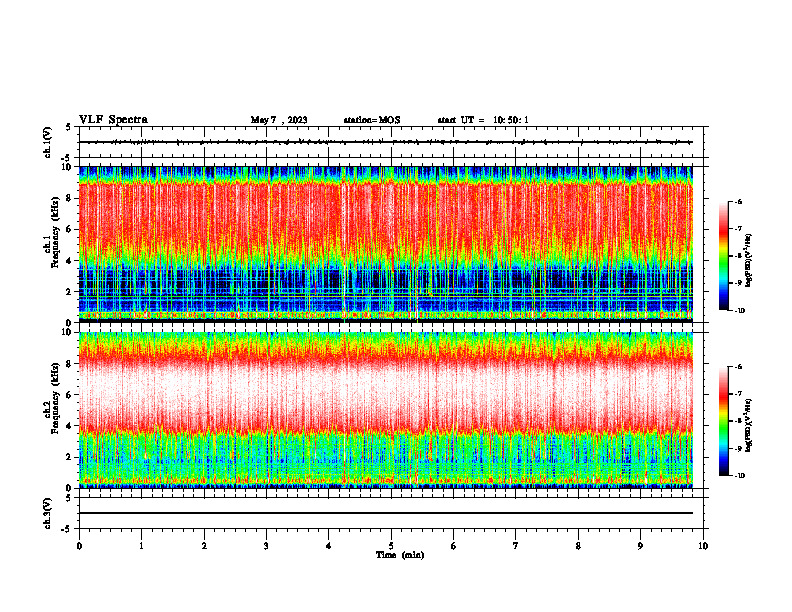Click the "-7" tick on ch.1 color bar

click(738, 229)
